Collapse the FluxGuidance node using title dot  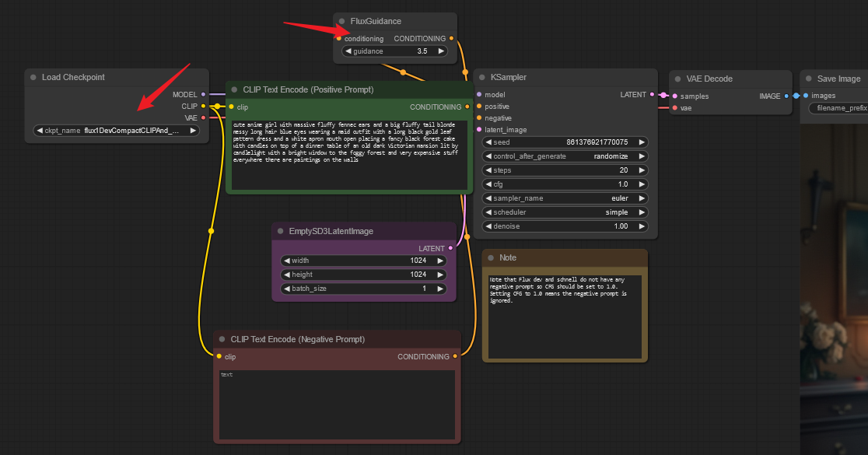click(342, 22)
